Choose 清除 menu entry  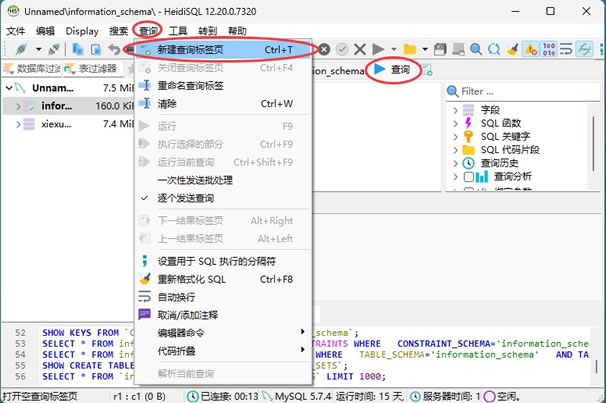coord(223,104)
